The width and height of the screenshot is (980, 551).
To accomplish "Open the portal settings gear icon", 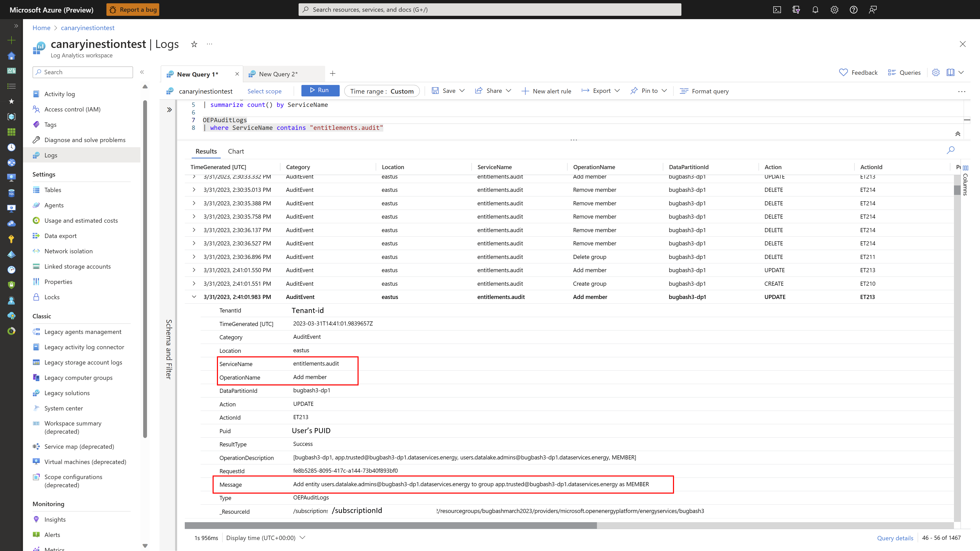I will (x=834, y=9).
